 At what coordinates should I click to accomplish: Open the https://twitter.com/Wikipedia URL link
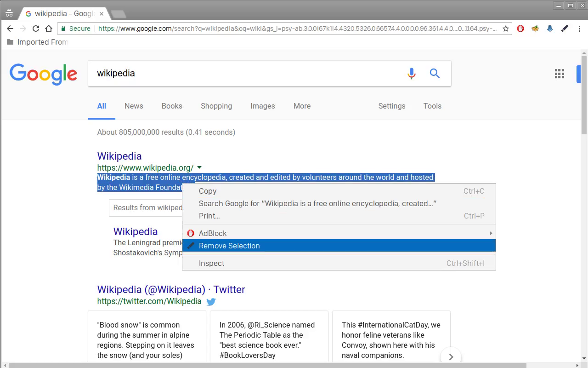point(149,301)
